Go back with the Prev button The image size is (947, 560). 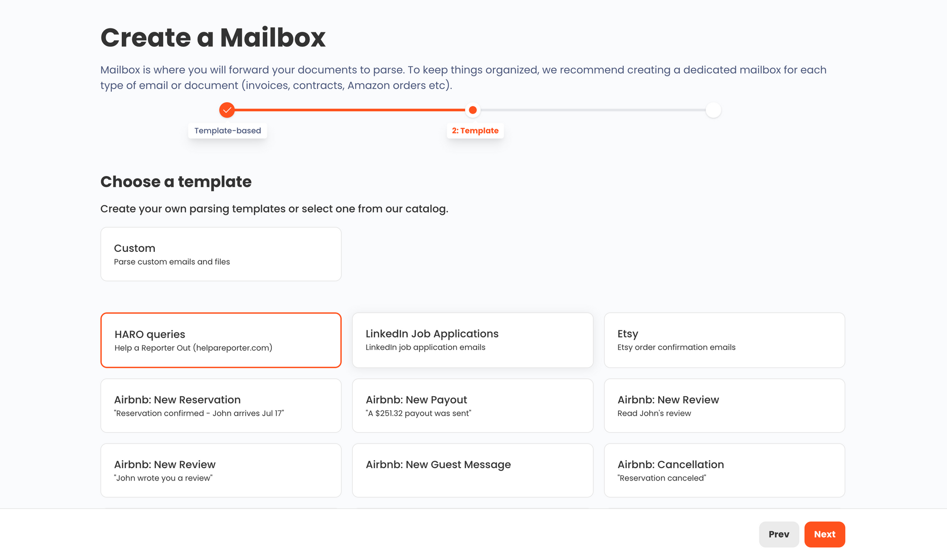[x=779, y=534]
